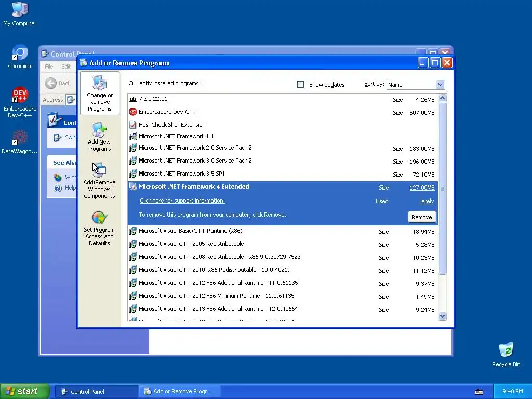This screenshot has height=399, width=532.
Task: Click Back button in Control Panel window
Action: point(58,83)
